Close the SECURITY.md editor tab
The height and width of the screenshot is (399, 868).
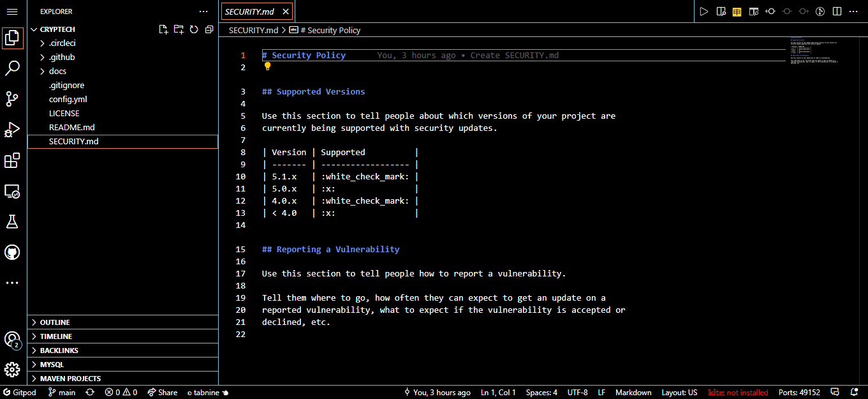pos(286,11)
